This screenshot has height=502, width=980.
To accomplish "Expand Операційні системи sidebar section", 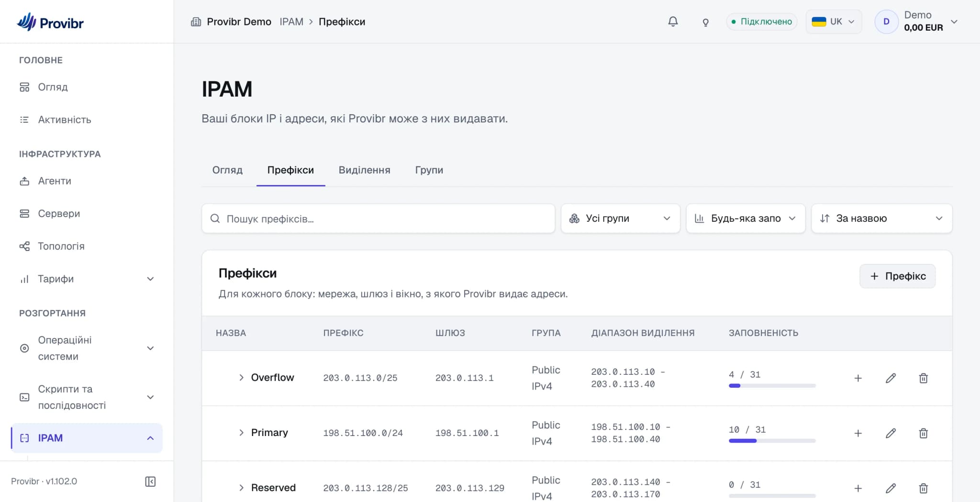I will (x=150, y=348).
